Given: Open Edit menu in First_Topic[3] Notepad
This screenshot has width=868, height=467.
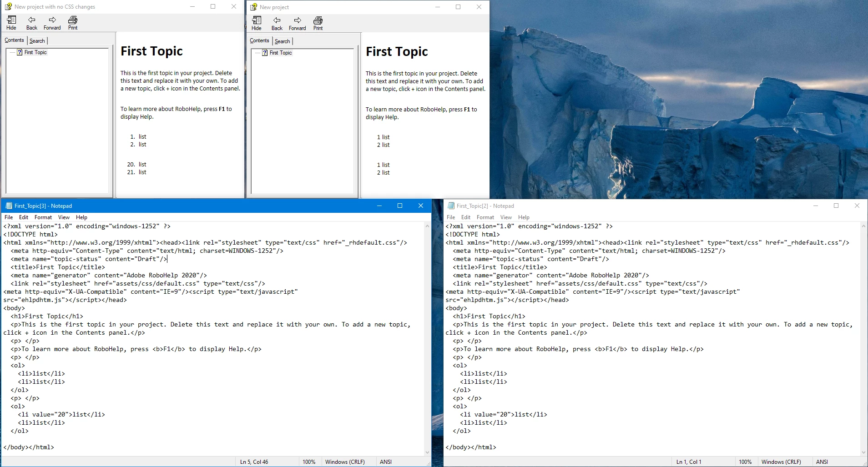Looking at the screenshot, I should 24,217.
